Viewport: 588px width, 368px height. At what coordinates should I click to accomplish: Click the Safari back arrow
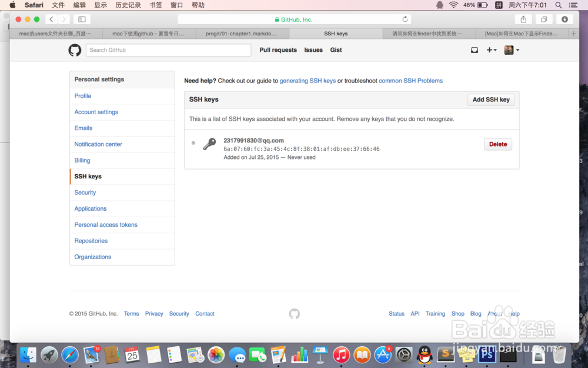tap(51, 19)
